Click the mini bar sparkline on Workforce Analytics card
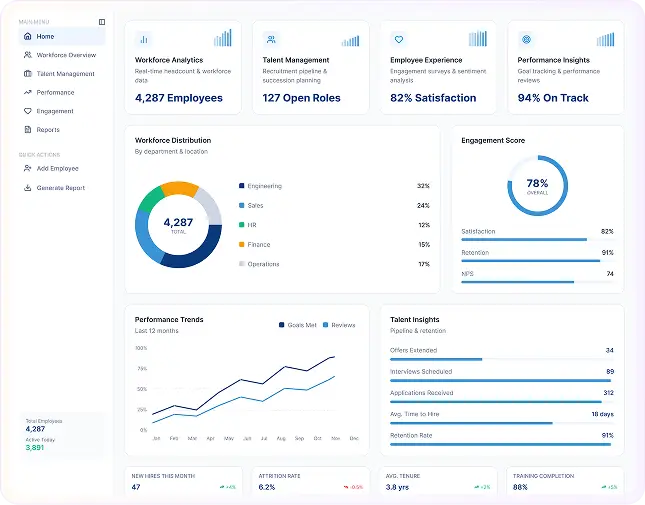 [x=223, y=38]
